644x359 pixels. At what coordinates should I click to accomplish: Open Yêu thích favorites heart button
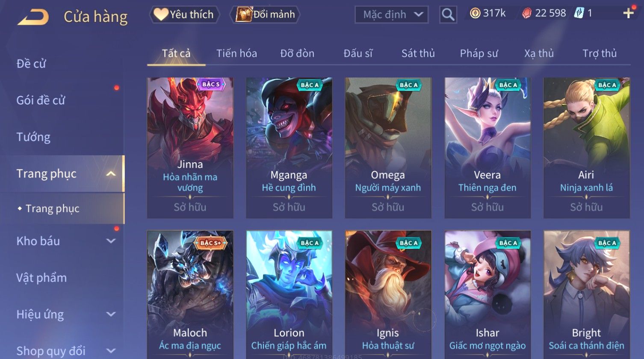[x=184, y=15]
